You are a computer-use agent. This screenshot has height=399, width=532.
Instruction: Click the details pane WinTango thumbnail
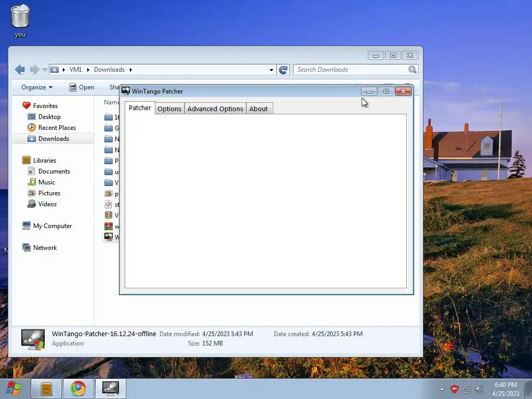click(x=33, y=339)
